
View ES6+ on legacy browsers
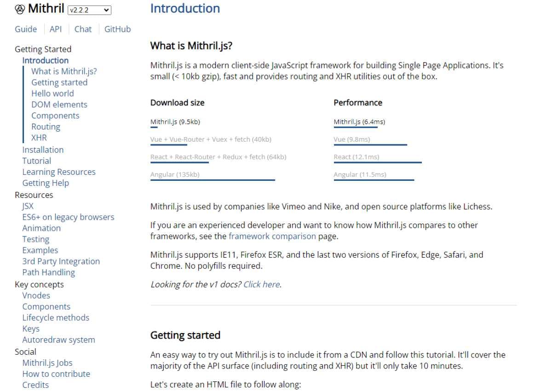68,217
